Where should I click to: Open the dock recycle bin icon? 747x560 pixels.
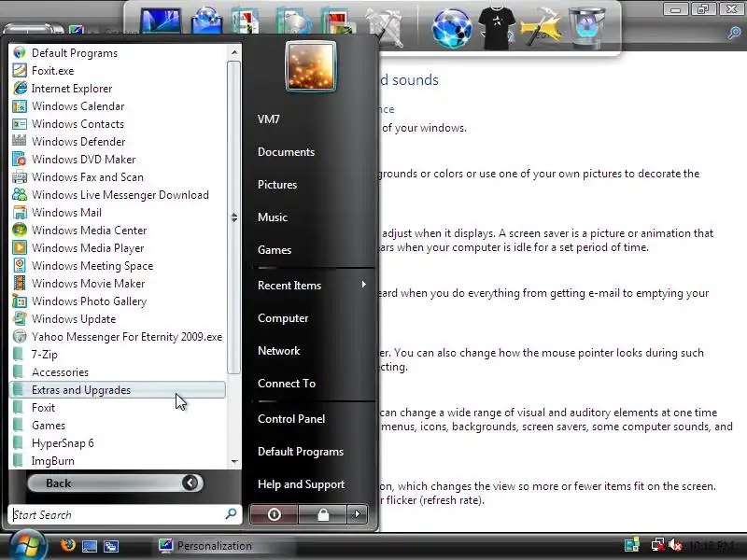(587, 28)
